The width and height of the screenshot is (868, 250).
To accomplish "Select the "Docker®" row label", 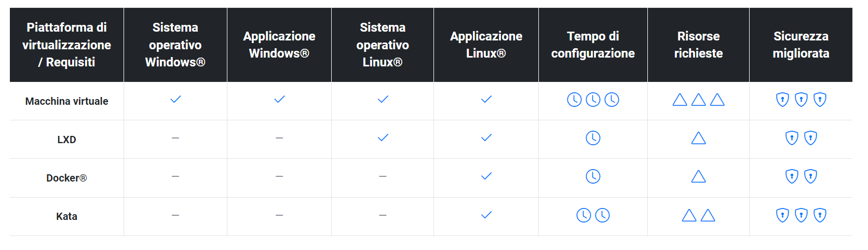I will pos(66,178).
